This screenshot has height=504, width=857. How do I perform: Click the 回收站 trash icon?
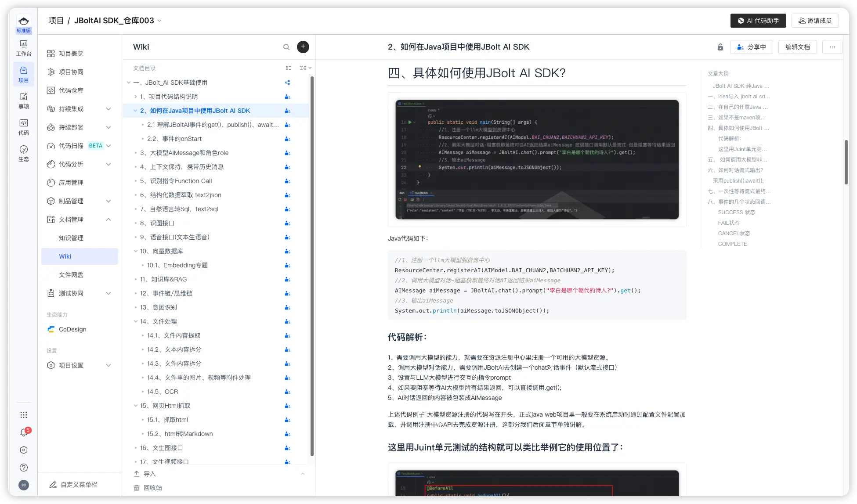point(137,488)
